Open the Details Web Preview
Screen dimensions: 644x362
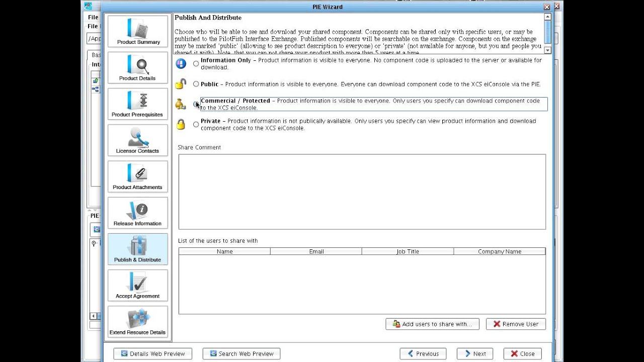152,353
